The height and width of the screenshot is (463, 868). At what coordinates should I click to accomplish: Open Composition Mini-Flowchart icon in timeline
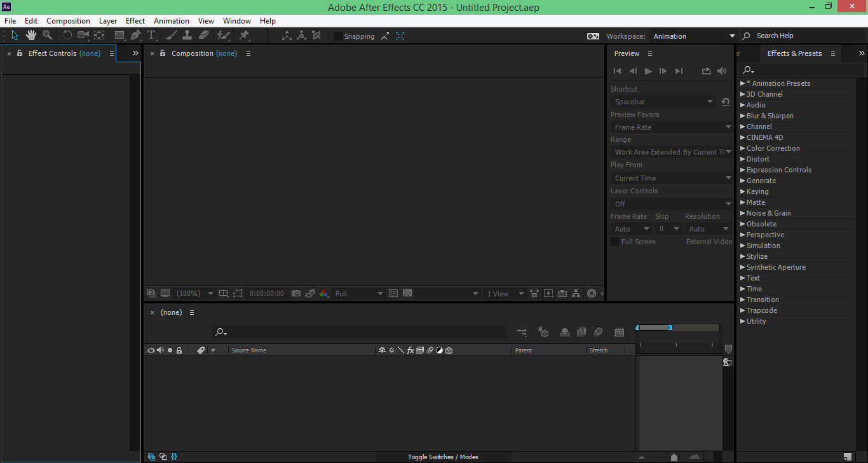[x=522, y=332]
